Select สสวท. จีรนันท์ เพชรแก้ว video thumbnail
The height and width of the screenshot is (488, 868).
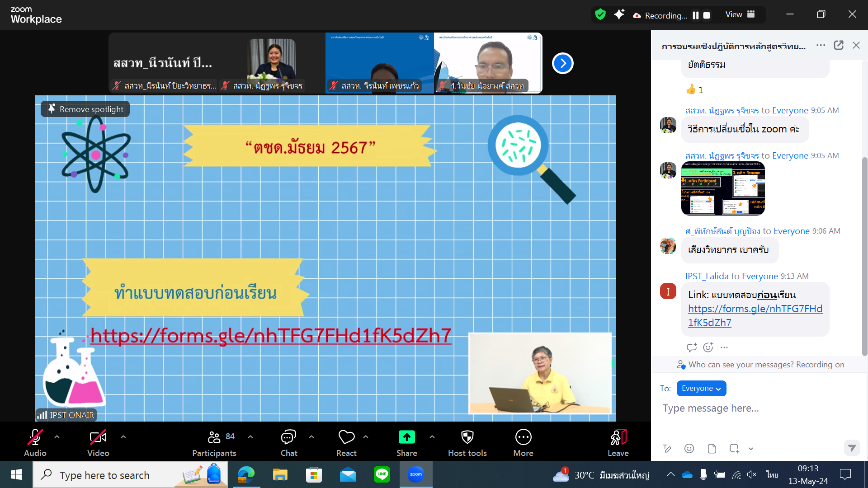379,63
